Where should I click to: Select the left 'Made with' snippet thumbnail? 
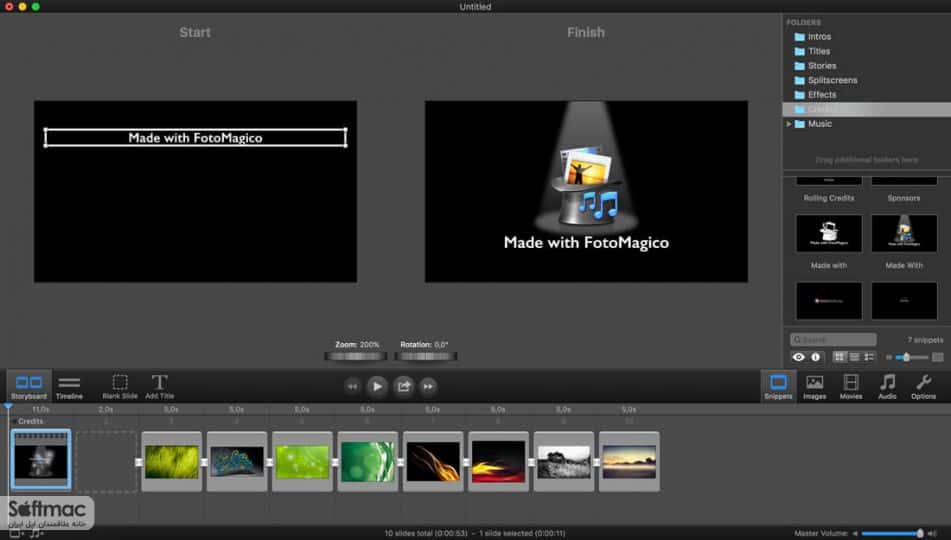point(828,233)
